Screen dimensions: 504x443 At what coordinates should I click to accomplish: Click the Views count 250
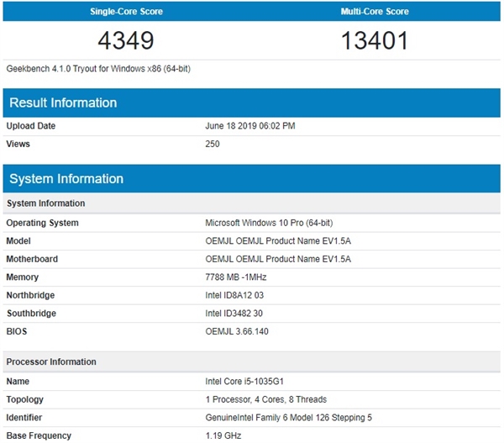(x=213, y=144)
